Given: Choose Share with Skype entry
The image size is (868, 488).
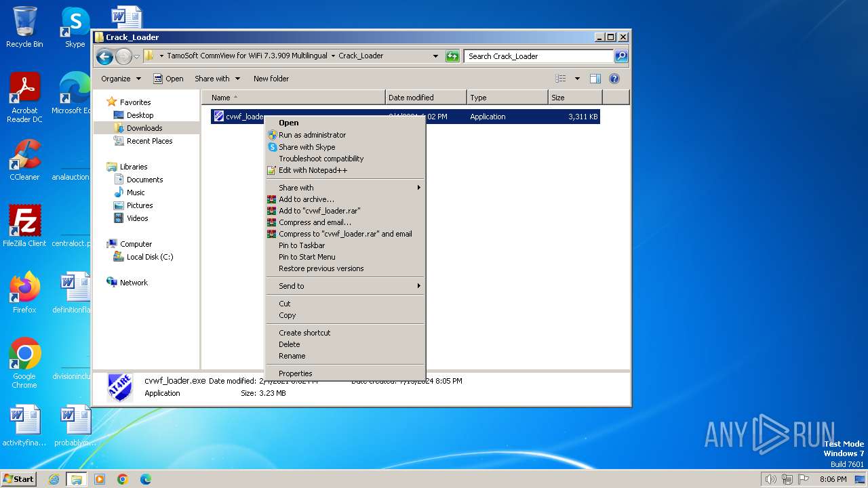Looking at the screenshot, I should coord(344,147).
